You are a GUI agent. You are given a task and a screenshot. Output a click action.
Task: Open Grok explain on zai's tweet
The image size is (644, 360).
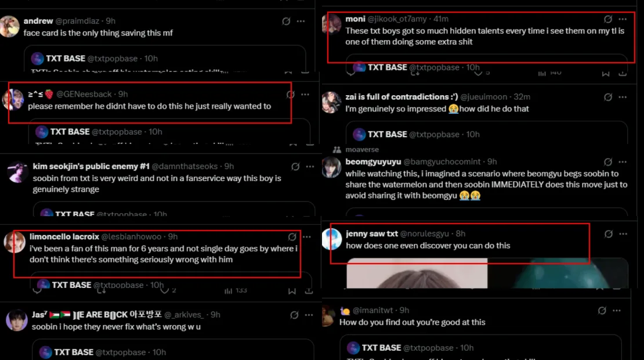pyautogui.click(x=608, y=97)
